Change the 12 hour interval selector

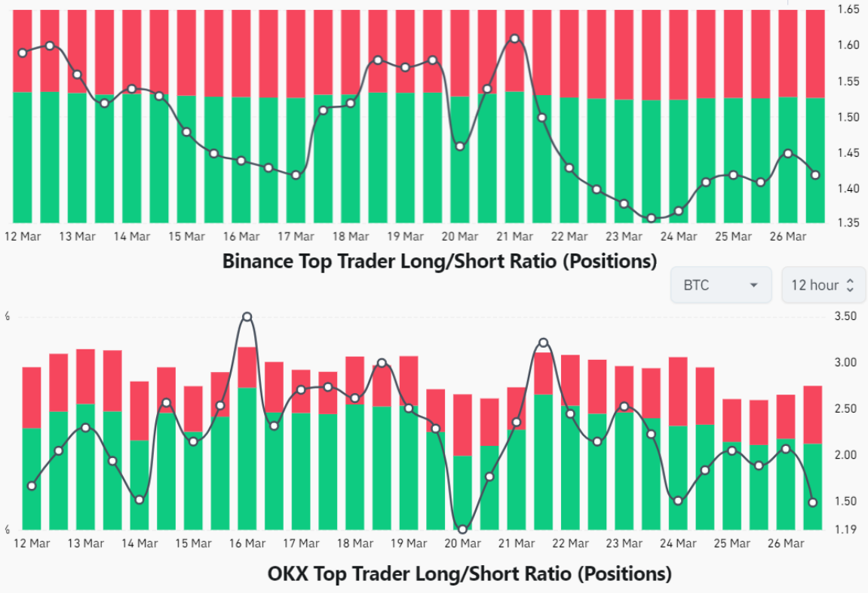tap(823, 285)
